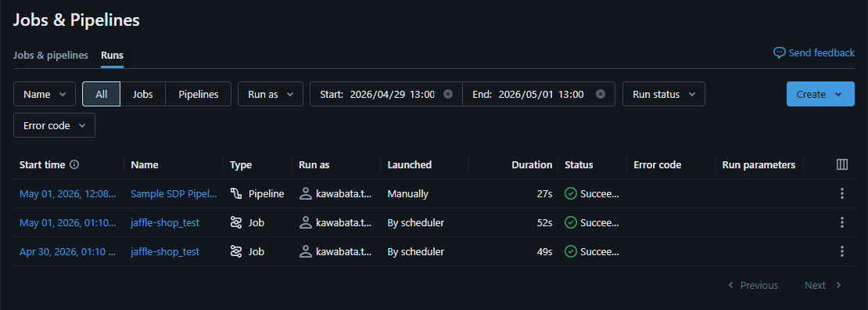Screen dimensions: 868x310
Task: Open the Run status dropdown
Action: 664,94
